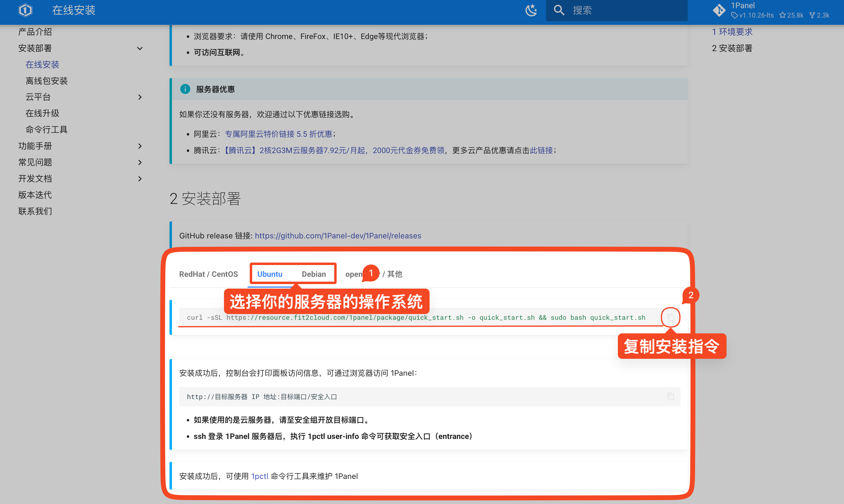Open the GitHub releases link
This screenshot has height=504, width=844.
coord(338,236)
